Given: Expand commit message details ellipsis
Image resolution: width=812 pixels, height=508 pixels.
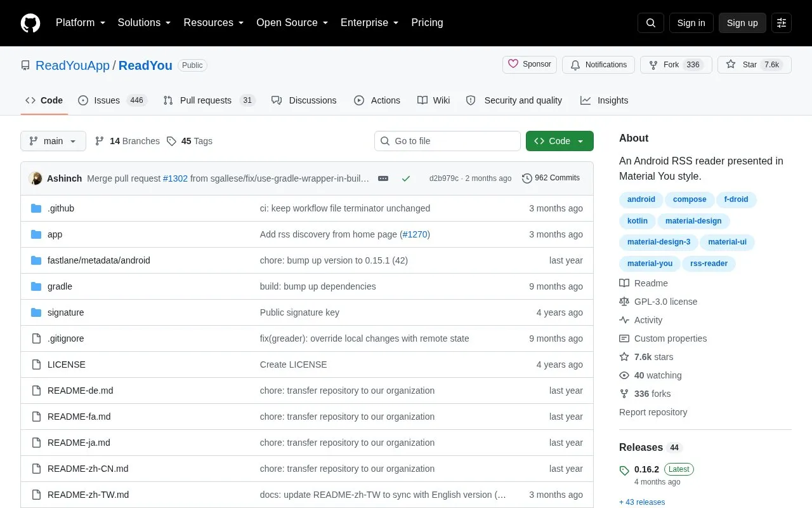Looking at the screenshot, I should click(x=383, y=178).
